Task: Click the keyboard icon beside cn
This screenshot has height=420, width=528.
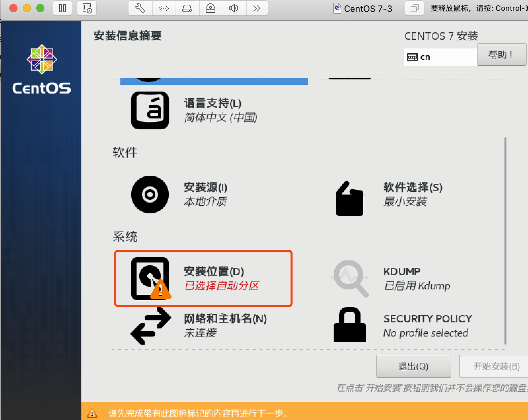Action: tap(412, 57)
